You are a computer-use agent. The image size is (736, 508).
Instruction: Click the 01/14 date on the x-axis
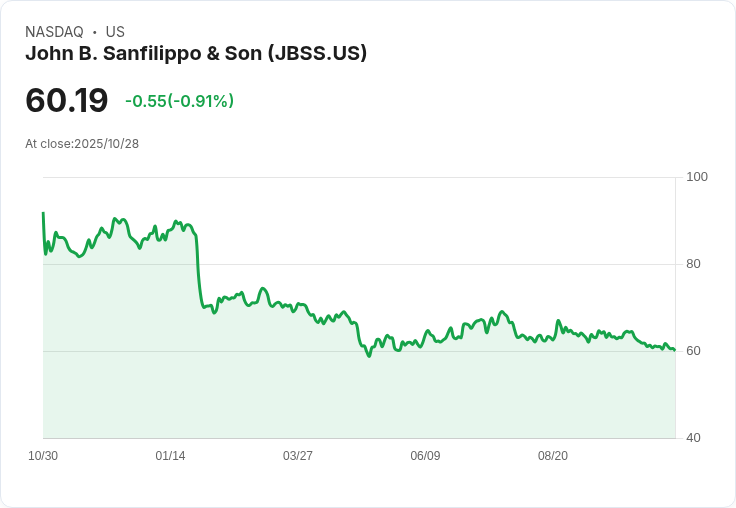170,456
